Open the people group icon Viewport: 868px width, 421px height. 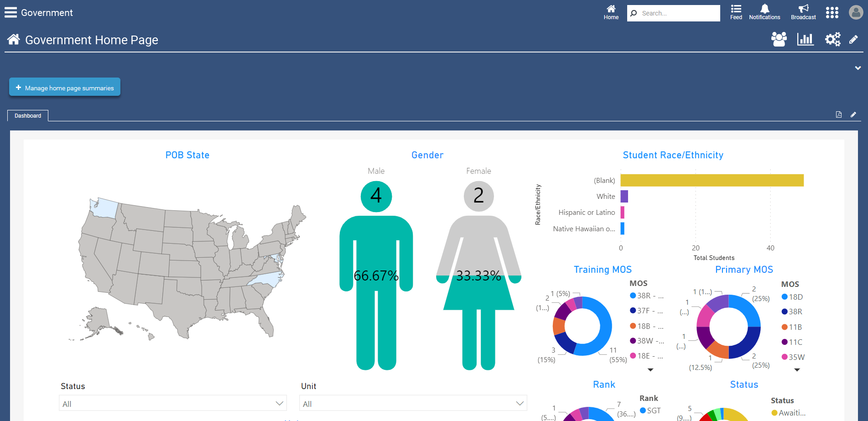(x=779, y=39)
